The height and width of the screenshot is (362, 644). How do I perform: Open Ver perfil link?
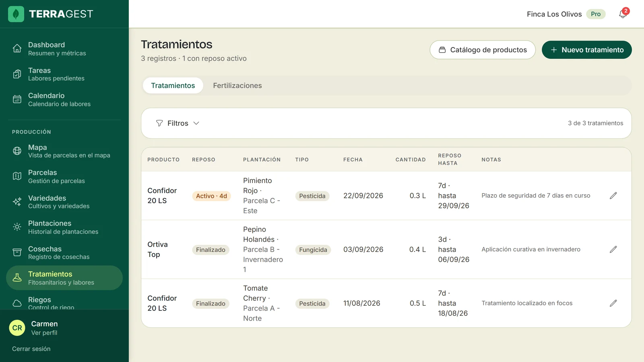[44, 333]
